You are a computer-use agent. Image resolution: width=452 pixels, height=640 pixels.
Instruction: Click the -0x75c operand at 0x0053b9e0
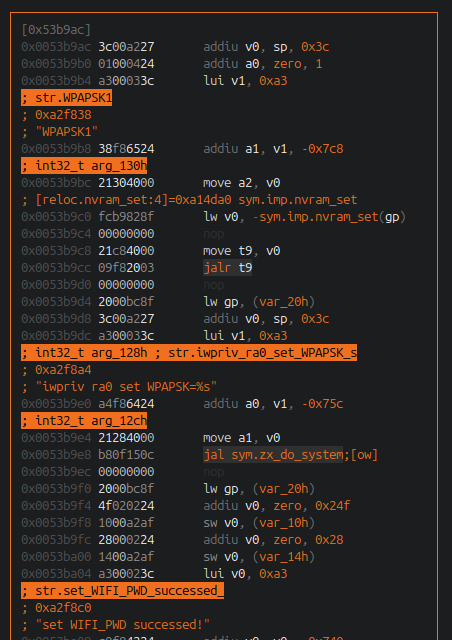click(x=322, y=404)
